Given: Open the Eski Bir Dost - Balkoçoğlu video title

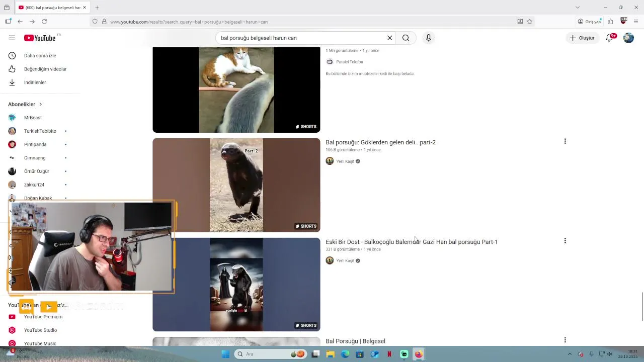Looking at the screenshot, I should point(411,242).
